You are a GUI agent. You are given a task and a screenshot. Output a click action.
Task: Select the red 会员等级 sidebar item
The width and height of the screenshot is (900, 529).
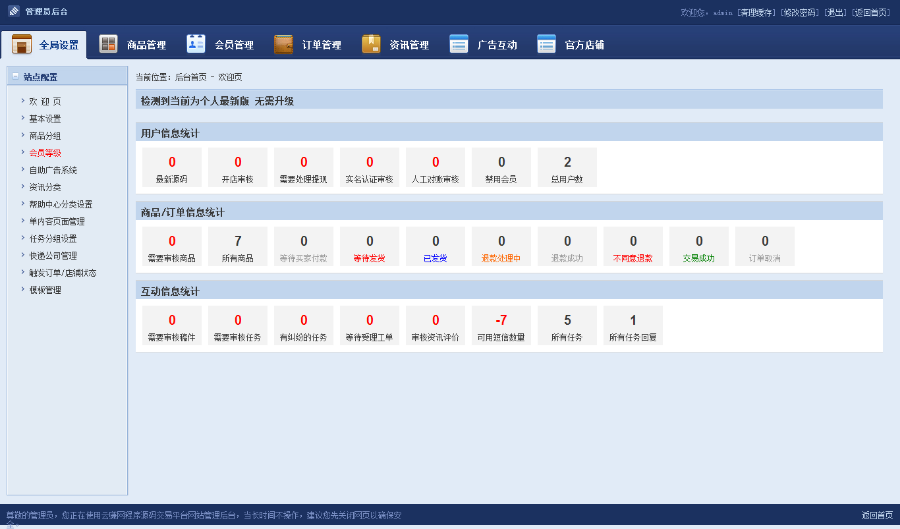pos(45,153)
